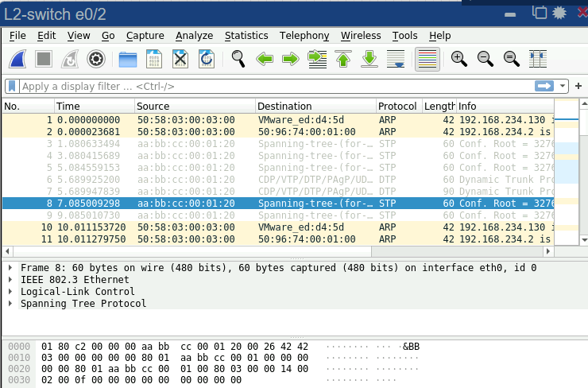588x388 pixels.
Task: Open display filter bookmark menu
Action: 12,87
